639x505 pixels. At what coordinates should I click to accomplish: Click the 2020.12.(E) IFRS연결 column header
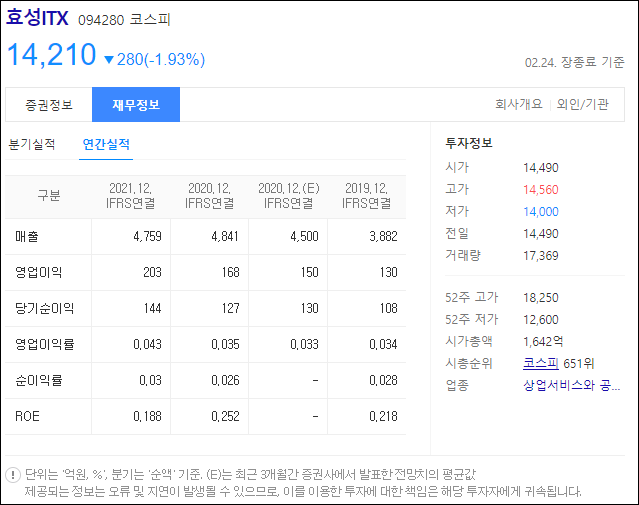(x=289, y=196)
